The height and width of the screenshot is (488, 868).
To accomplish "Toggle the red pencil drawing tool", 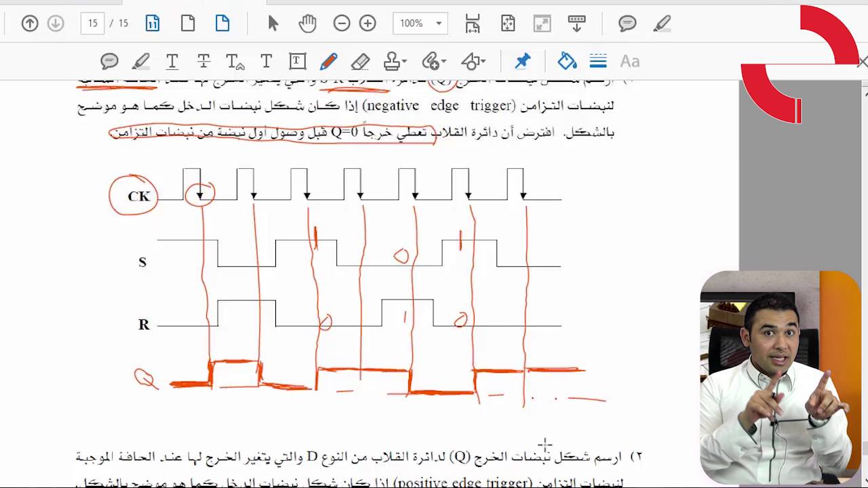I will [x=329, y=62].
